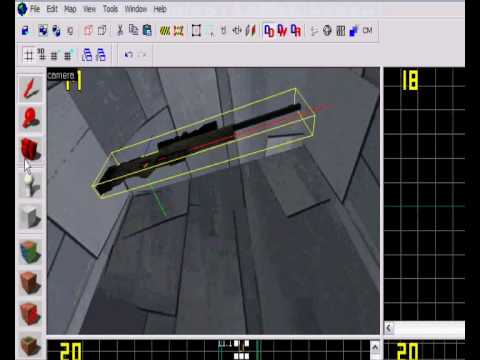The height and width of the screenshot is (360, 480).
Task: Click the blue blocks icon beside CM
Action: click(354, 31)
